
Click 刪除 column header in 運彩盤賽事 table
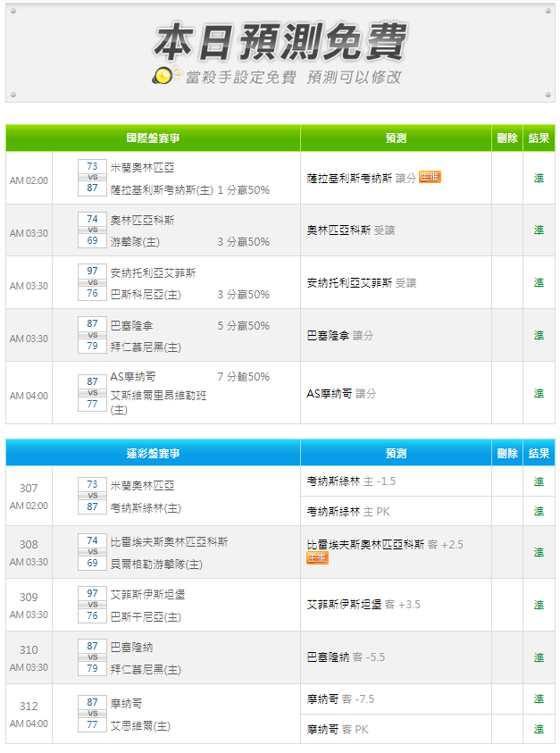coord(507,454)
